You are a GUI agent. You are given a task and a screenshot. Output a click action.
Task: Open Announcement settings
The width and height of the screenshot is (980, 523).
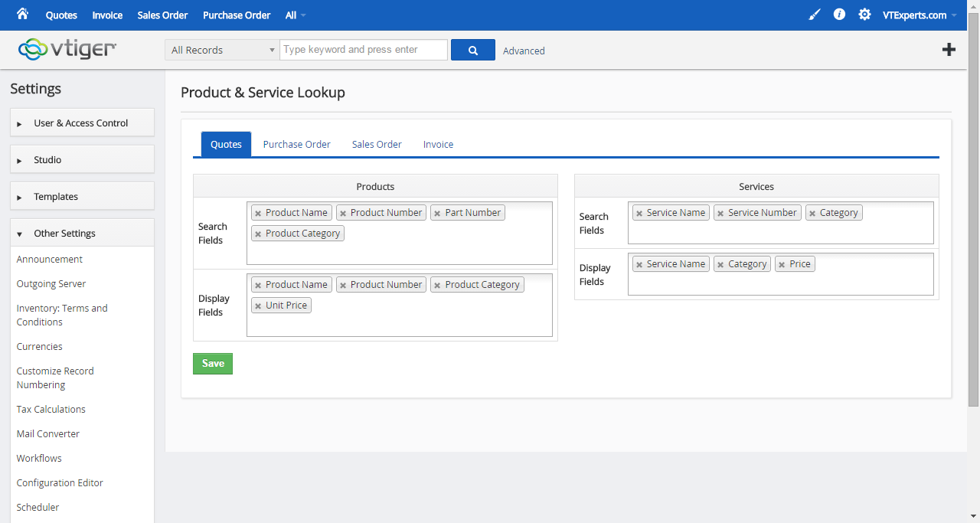(x=50, y=260)
